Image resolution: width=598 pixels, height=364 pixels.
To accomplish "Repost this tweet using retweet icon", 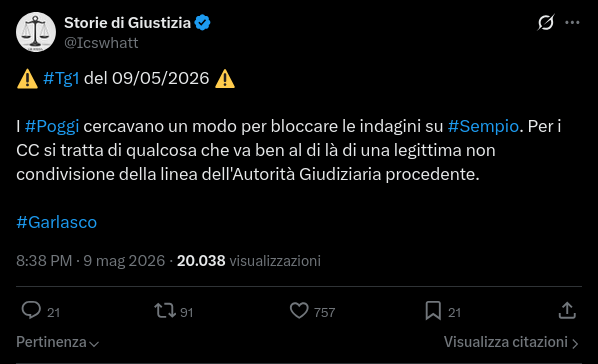I will [165, 310].
